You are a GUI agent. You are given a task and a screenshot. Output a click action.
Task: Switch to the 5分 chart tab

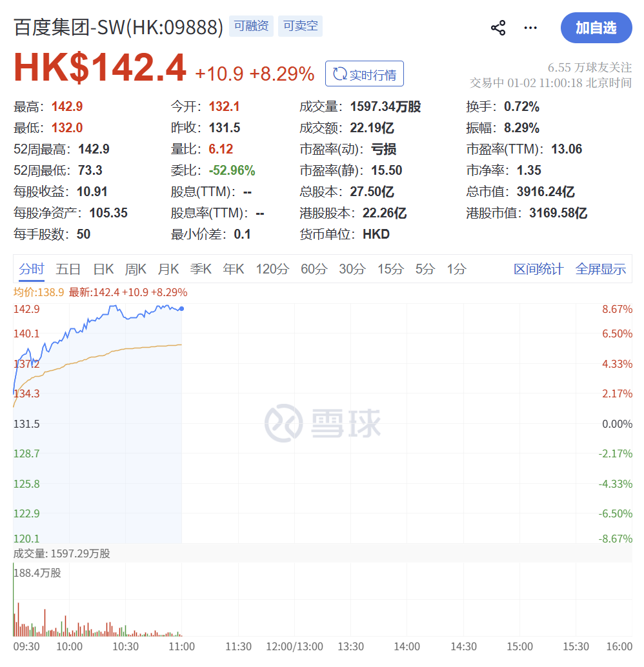click(x=425, y=269)
